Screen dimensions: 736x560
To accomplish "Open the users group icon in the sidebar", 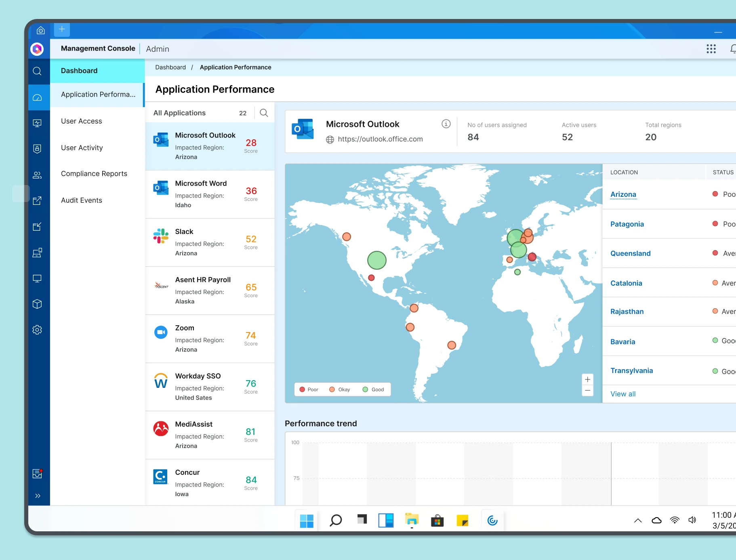I will [37, 175].
